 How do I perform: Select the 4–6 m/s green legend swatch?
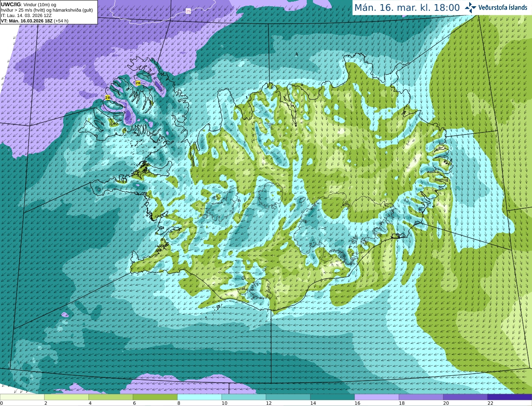111,397
